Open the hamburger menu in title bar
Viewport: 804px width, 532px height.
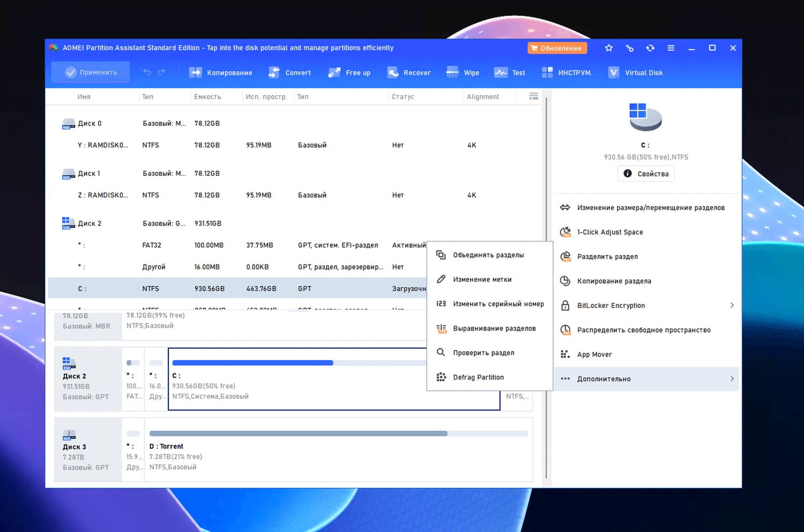[671, 48]
